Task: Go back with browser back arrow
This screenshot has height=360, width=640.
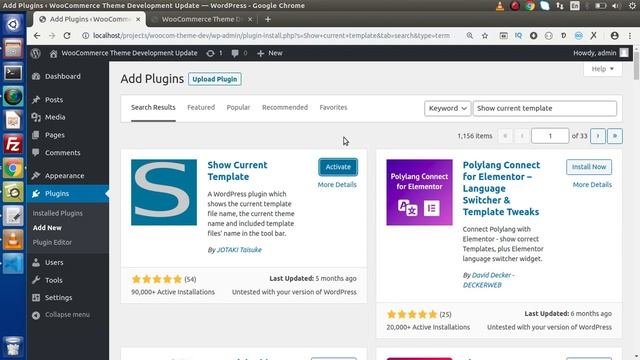Action: coord(37,36)
